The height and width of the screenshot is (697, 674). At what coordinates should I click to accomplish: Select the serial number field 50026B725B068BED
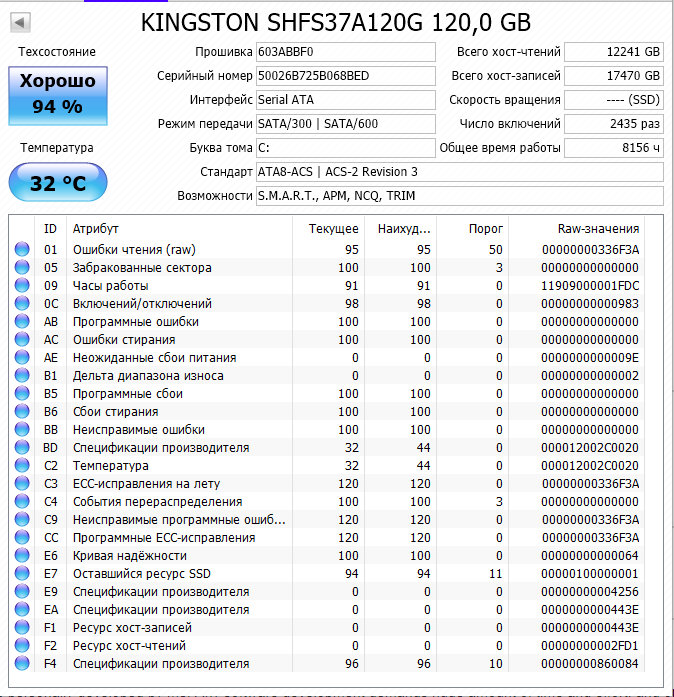point(345,76)
